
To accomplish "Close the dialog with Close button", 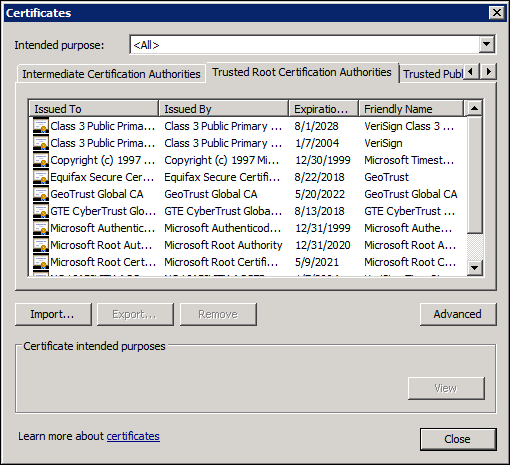I will tap(458, 439).
